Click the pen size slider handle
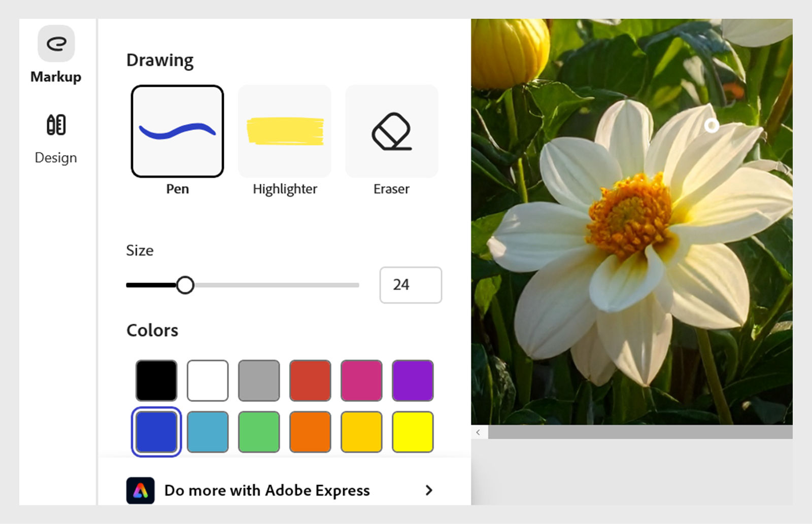Image resolution: width=812 pixels, height=524 pixels. (x=186, y=285)
